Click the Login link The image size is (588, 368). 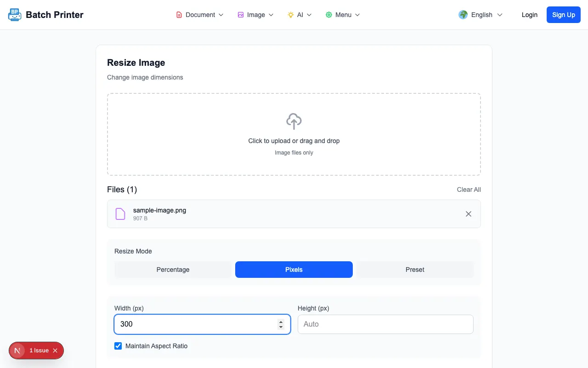coord(530,15)
